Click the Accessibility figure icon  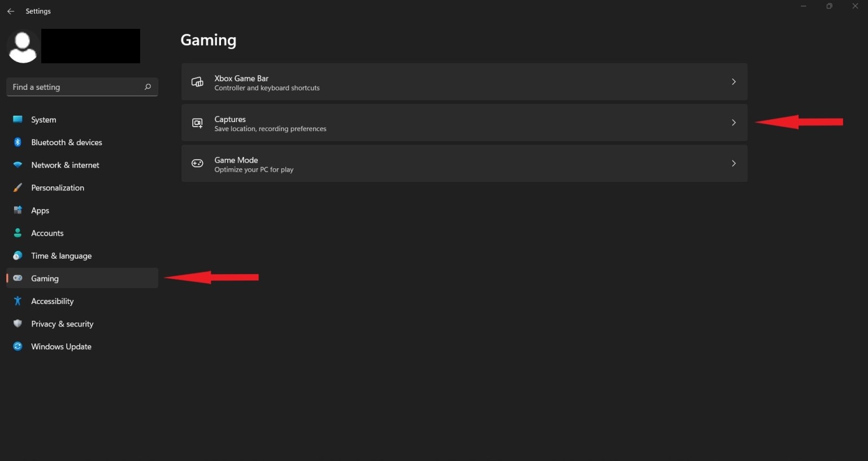click(18, 301)
